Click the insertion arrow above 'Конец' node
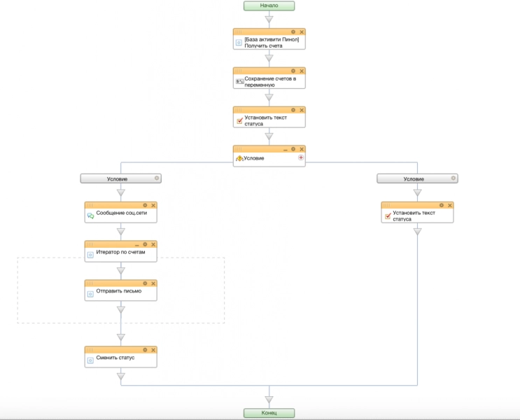Viewport: 520px width, 420px height. 269,400
